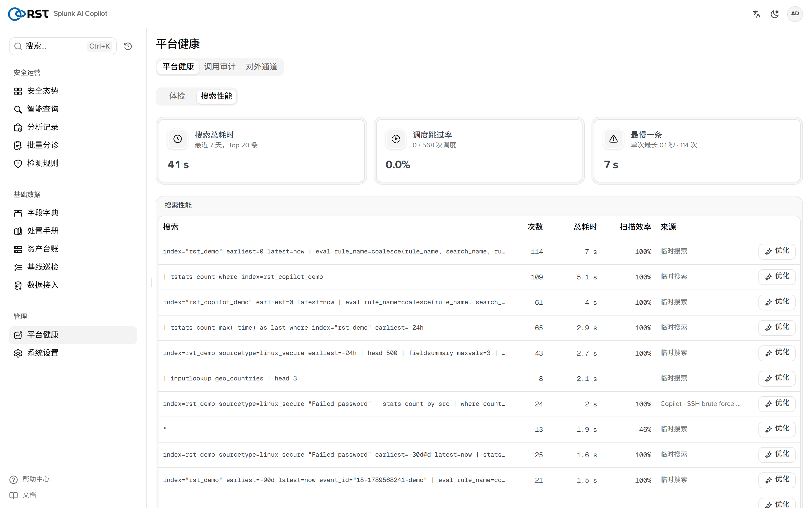Open 基线巡检 in sidebar

(x=73, y=267)
